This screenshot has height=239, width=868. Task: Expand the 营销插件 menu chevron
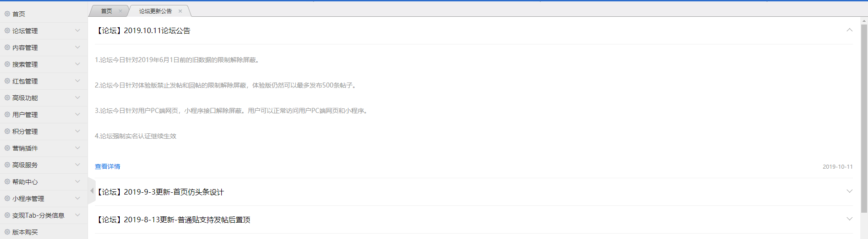[78, 148]
